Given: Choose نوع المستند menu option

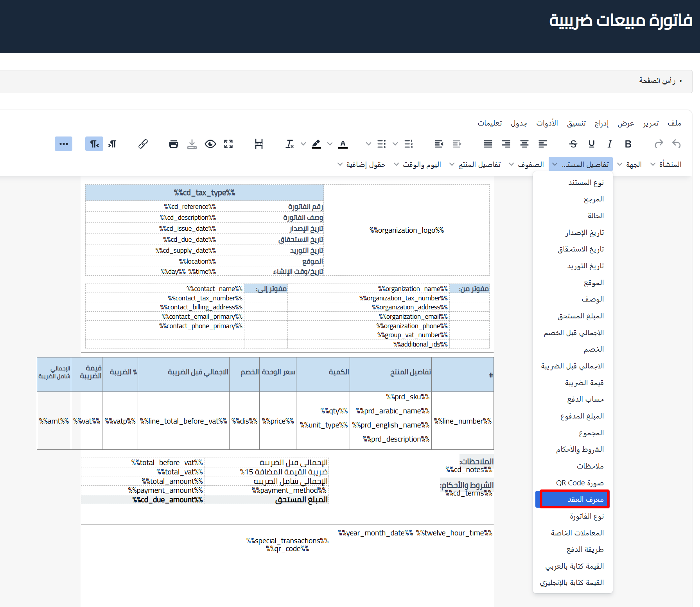Looking at the screenshot, I should (573, 183).
